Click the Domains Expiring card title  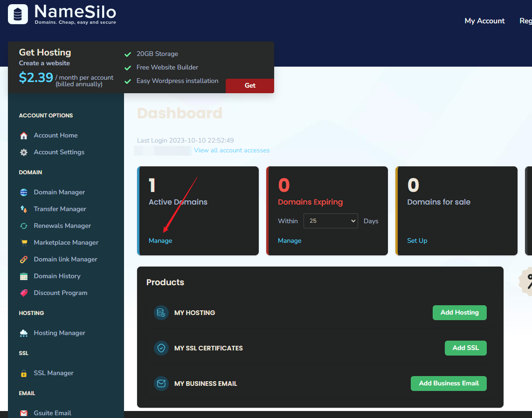(310, 202)
